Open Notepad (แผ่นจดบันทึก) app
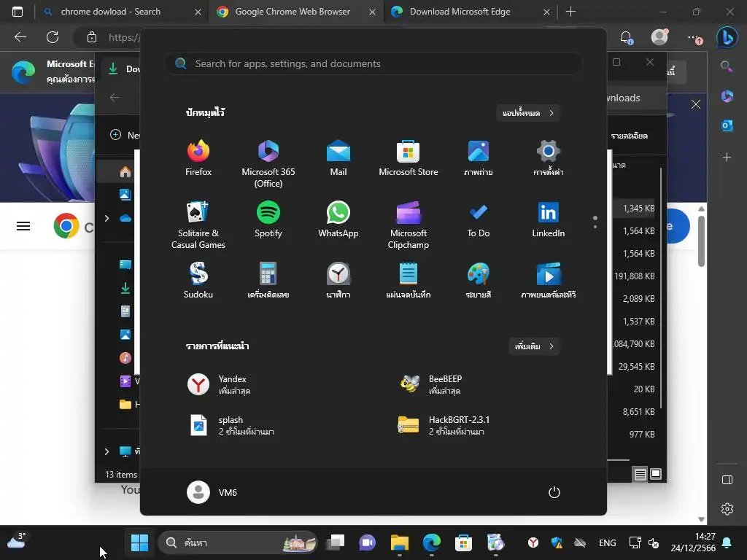This screenshot has width=747, height=560. click(x=409, y=281)
